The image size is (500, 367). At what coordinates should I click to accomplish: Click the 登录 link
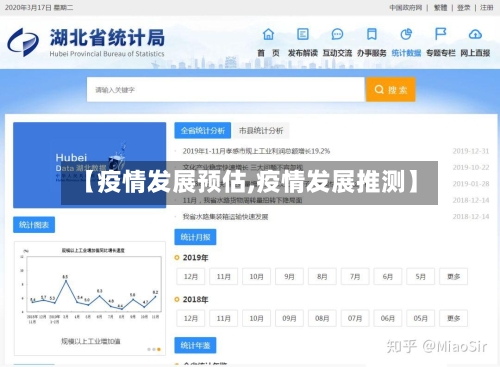tap(463, 7)
